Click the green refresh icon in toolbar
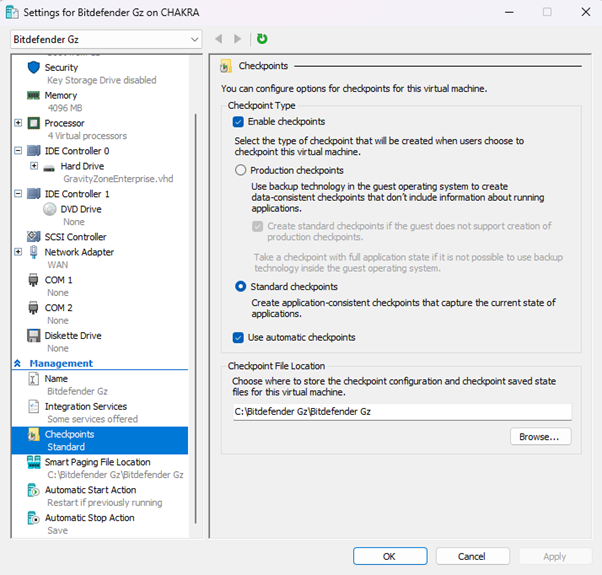The height and width of the screenshot is (575, 602). click(x=262, y=39)
